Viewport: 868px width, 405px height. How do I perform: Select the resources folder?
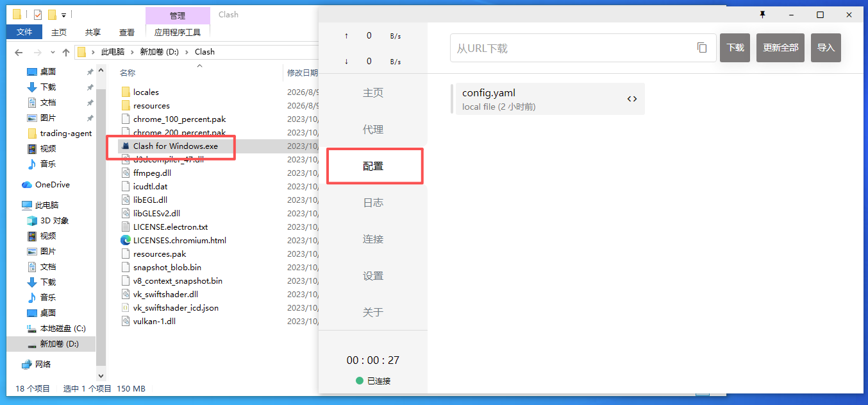coord(151,105)
